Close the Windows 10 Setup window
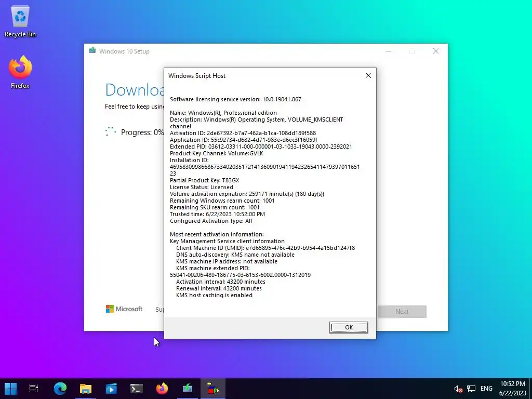This screenshot has height=399, width=532. (436, 51)
